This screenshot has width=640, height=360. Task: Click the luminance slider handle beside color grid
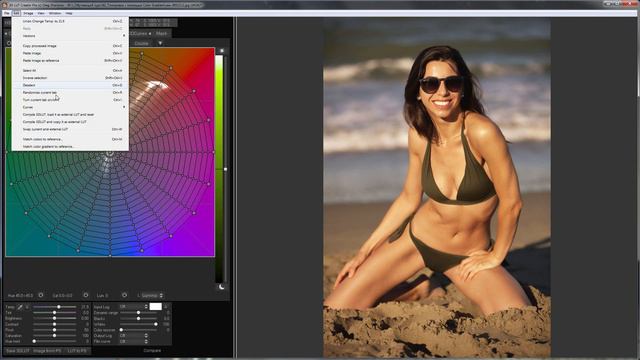pyautogui.click(x=225, y=169)
